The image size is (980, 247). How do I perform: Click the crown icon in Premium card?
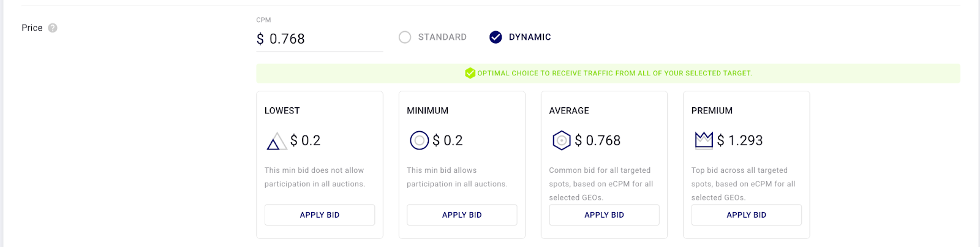coord(704,140)
